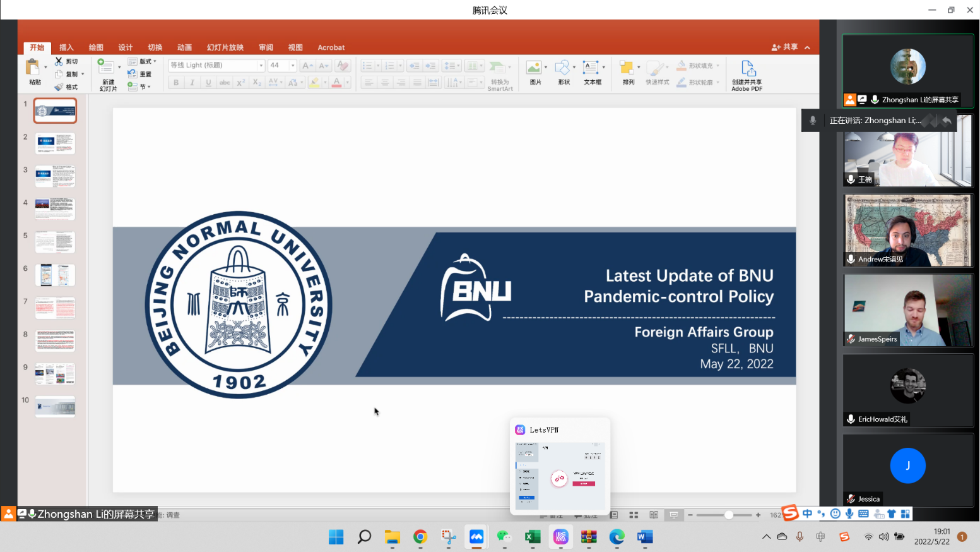Open the Slide Show (幻灯片放映) tab
This screenshot has height=552, width=980.
coord(225,47)
